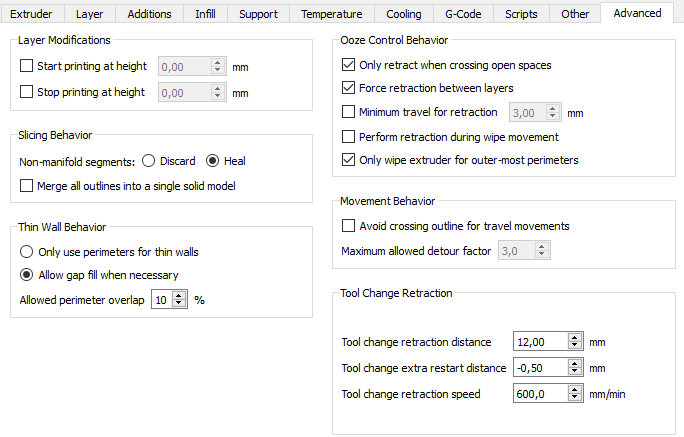Switch to the Infill tab
Image resolution: width=684 pixels, height=437 pixels.
click(x=205, y=14)
